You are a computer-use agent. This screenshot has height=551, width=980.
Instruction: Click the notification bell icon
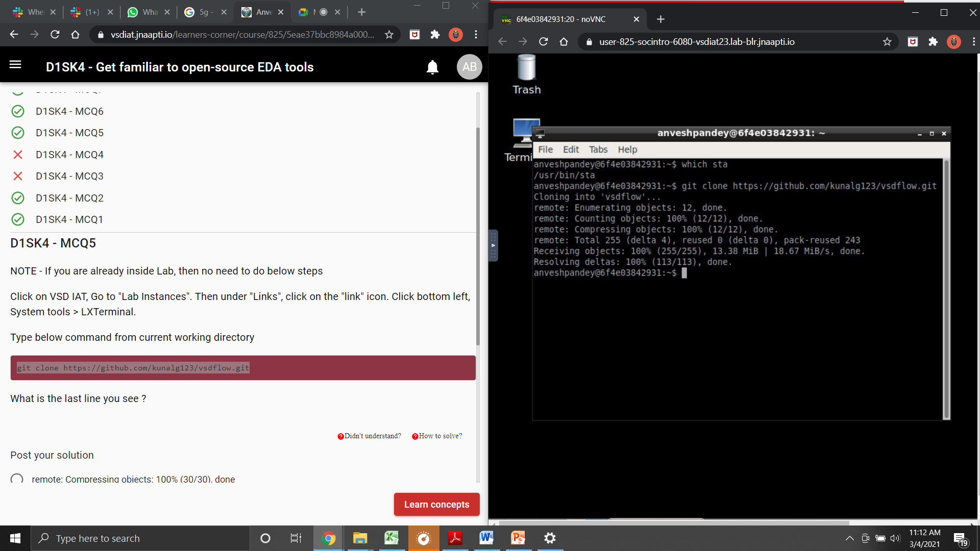tap(432, 67)
